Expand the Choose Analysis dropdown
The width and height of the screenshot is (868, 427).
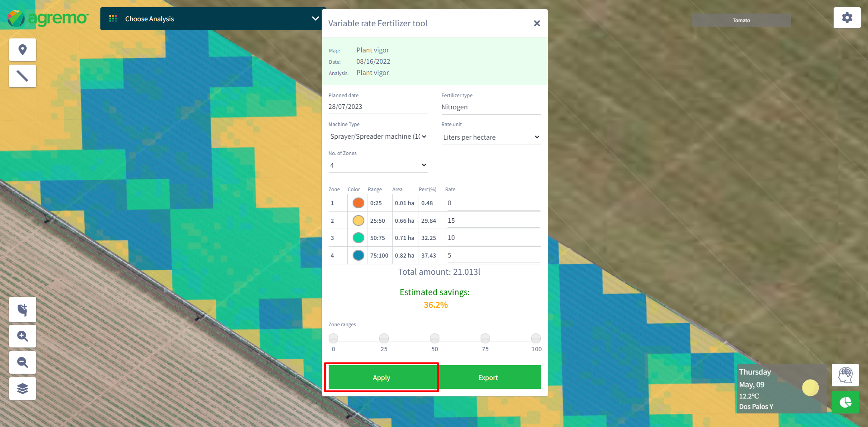(x=211, y=19)
